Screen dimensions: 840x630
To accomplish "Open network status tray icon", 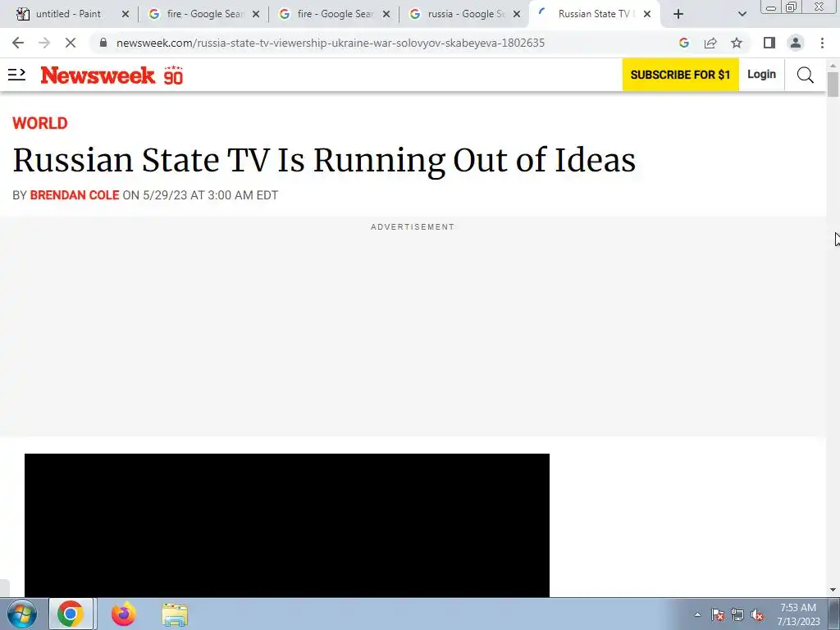I will pos(737,614).
